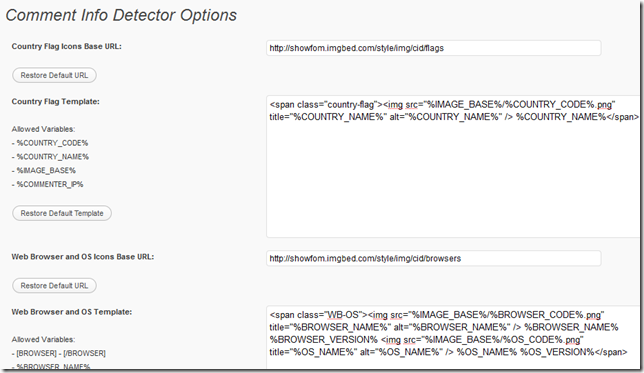Click inside the Country Flag Template textarea

click(x=453, y=166)
